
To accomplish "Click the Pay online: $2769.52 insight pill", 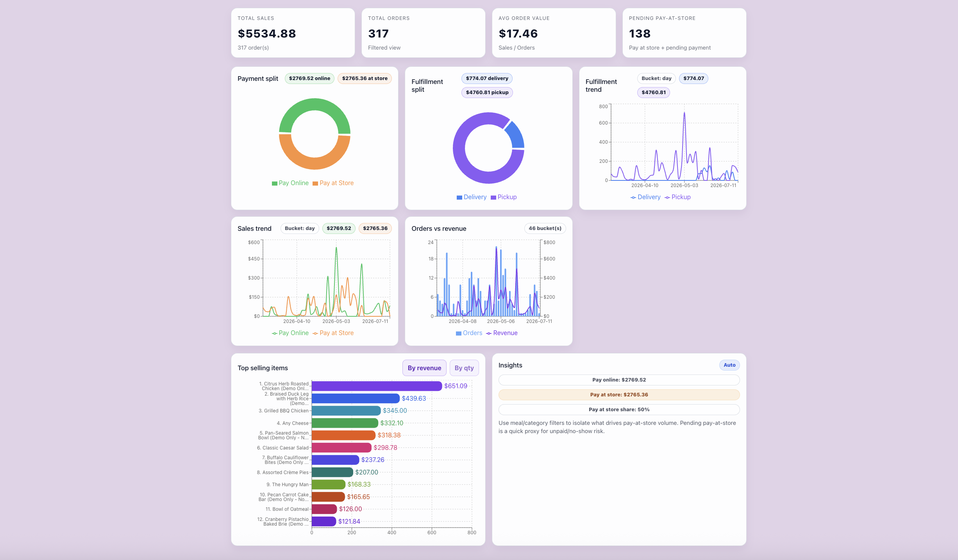I will point(619,380).
